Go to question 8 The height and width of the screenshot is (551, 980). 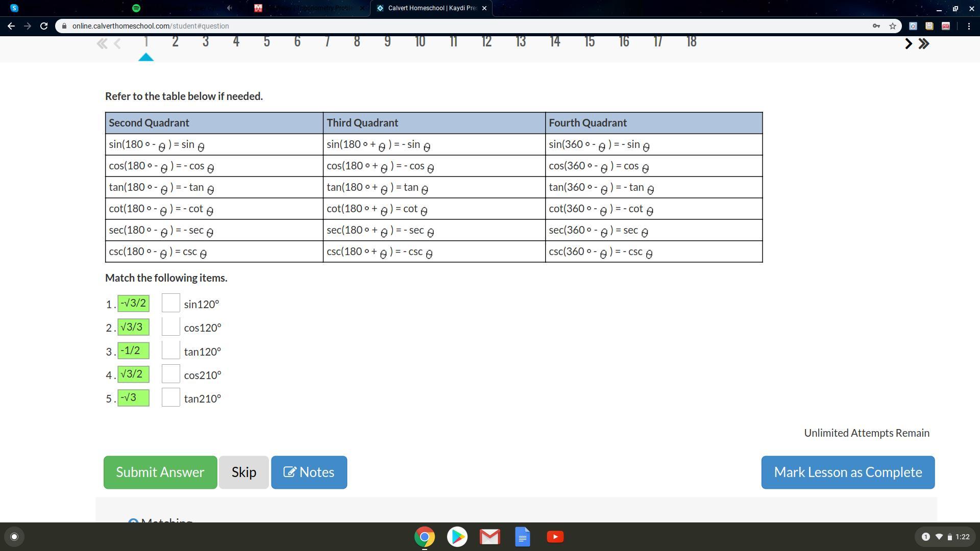coord(357,42)
